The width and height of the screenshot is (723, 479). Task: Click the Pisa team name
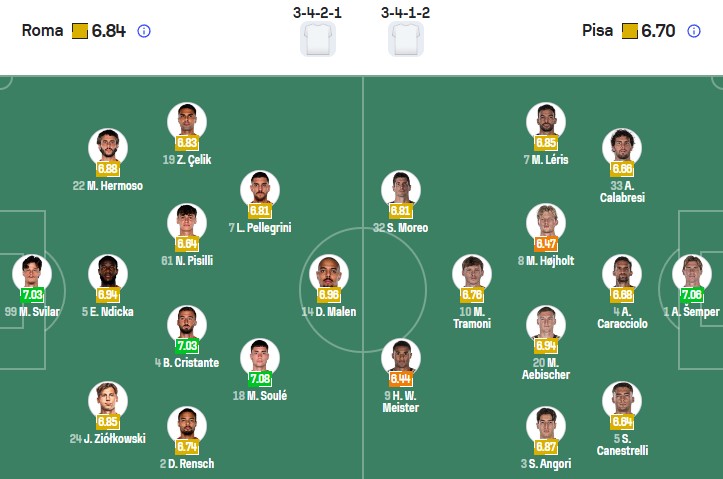click(598, 31)
